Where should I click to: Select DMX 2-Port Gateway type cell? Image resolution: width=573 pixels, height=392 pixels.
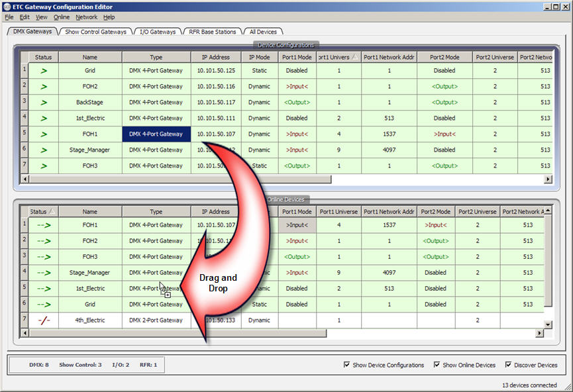coord(156,320)
